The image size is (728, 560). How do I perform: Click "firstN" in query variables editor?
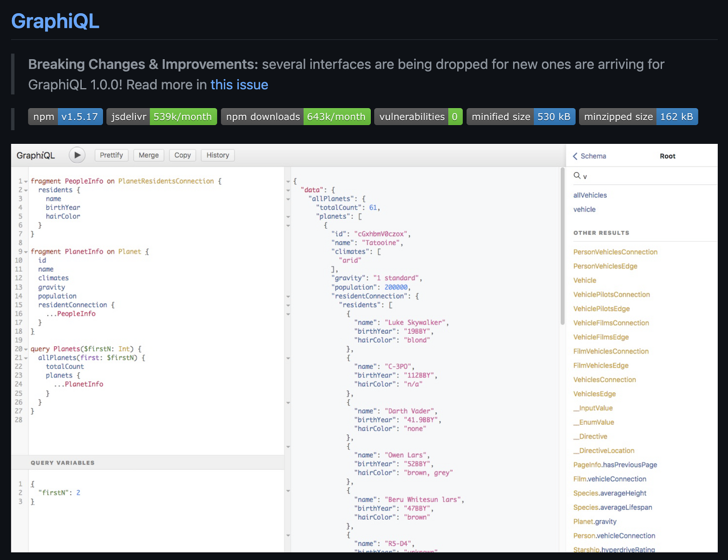53,493
